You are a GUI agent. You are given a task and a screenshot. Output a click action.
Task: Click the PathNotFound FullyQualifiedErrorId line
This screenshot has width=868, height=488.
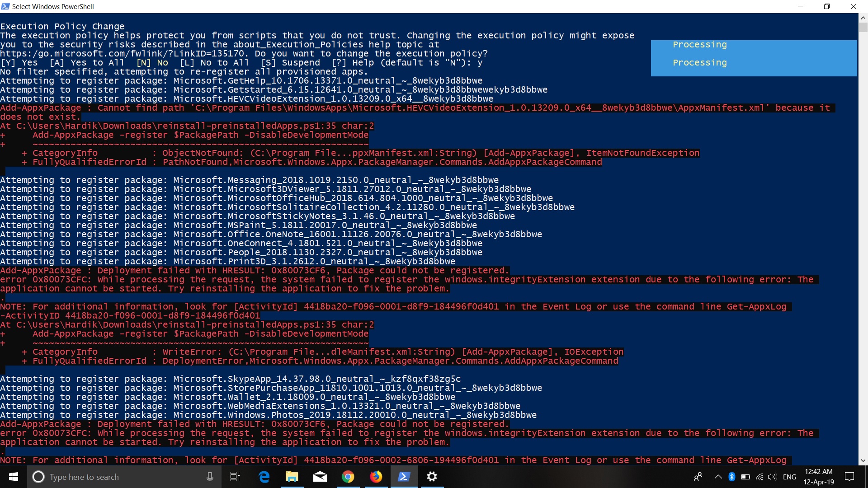(312, 162)
